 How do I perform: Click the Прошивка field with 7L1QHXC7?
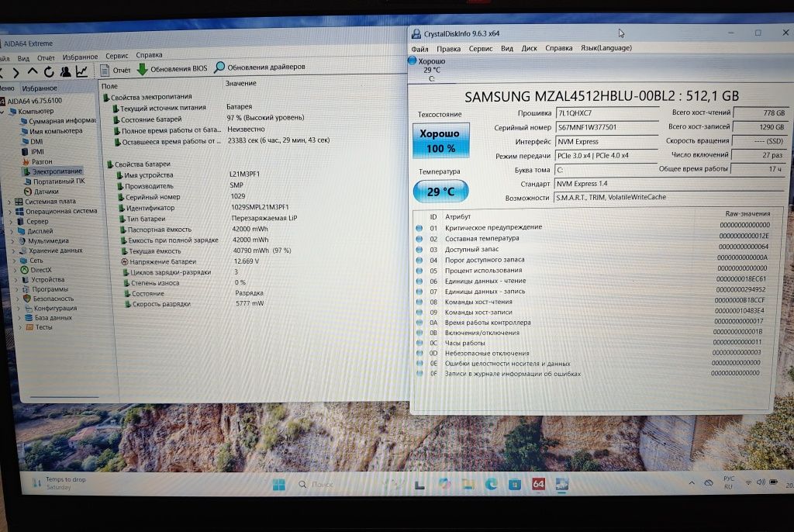[606, 113]
